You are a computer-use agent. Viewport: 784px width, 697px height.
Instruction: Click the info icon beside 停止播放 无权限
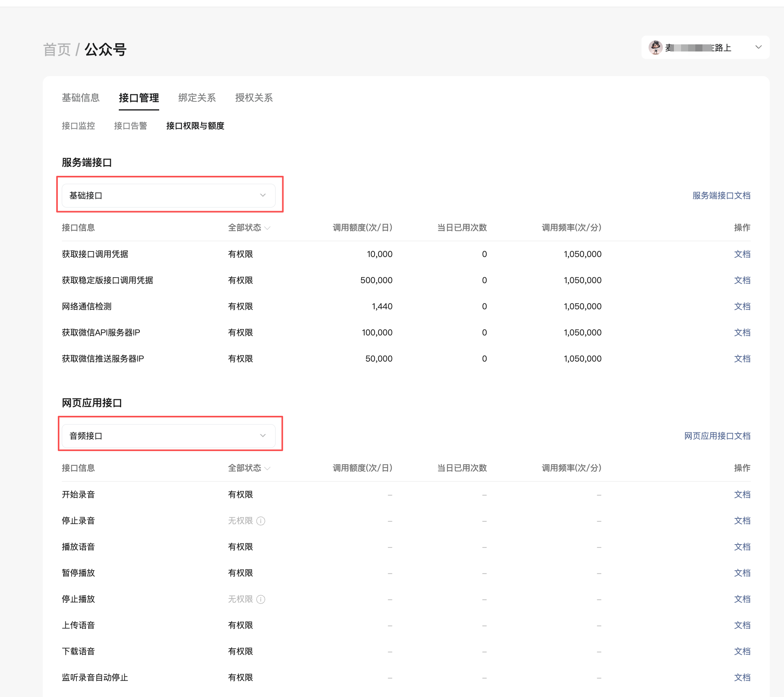(261, 599)
